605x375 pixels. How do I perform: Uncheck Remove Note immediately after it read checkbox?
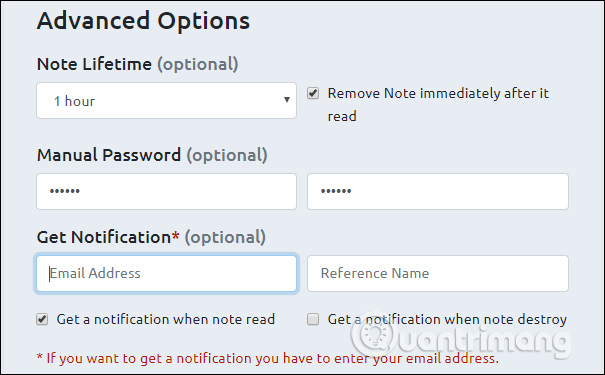click(x=313, y=93)
